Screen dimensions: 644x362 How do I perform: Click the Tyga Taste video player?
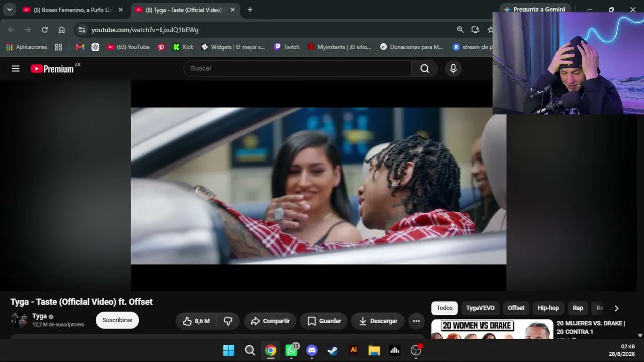[318, 186]
